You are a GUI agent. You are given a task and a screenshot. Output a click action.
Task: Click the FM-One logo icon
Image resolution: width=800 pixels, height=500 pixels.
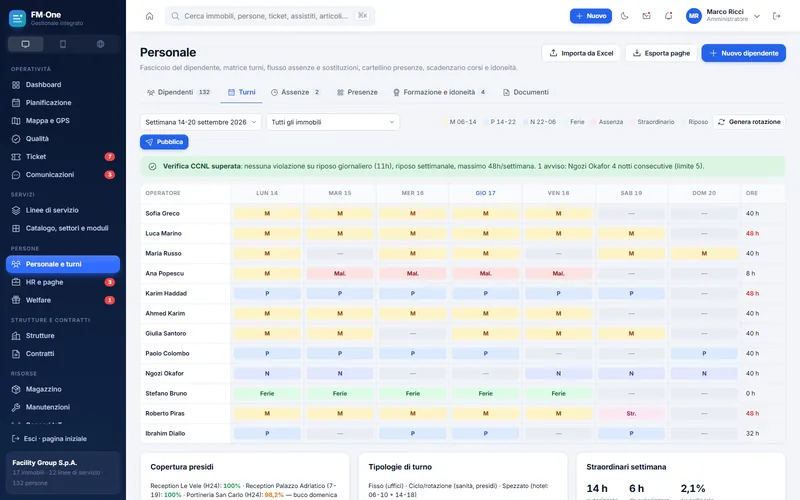point(17,18)
